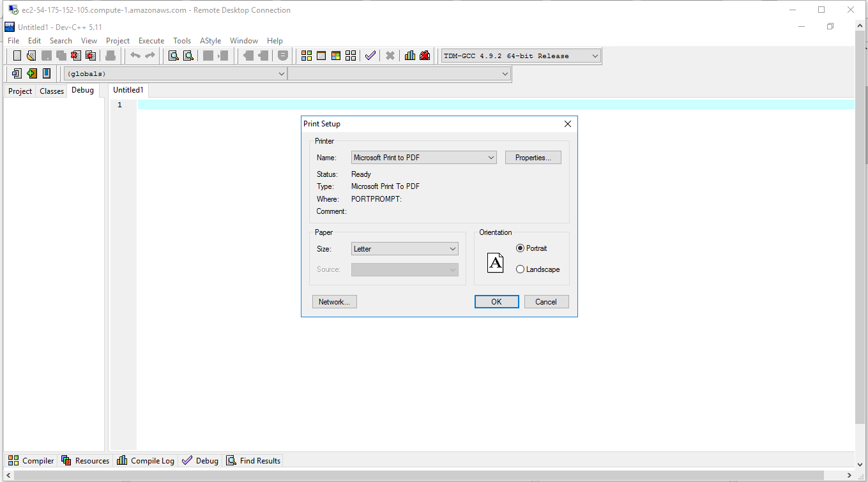Click the Find magnifier toolbar icon
Viewport: 868px width, 482px height.
(173, 56)
